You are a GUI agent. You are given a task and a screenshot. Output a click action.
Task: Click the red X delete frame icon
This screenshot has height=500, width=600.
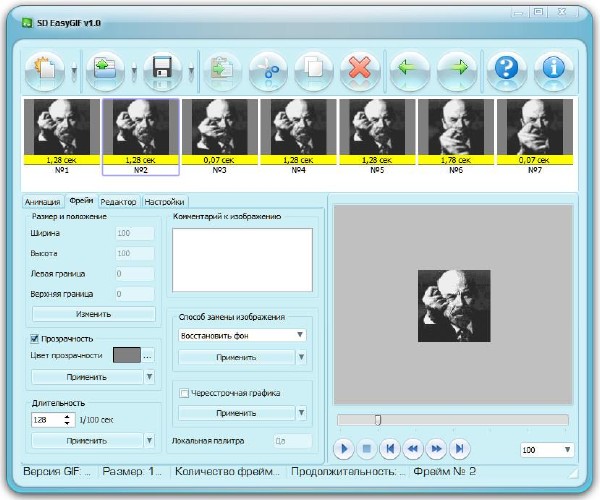point(359,72)
